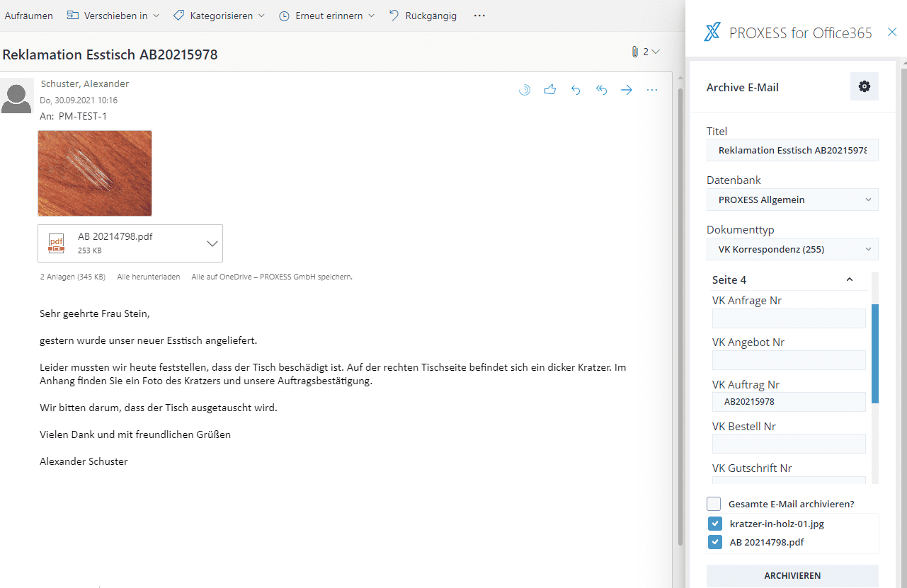Open Kategorisieren menu
The width and height of the screenshot is (907, 588).
pyautogui.click(x=219, y=16)
